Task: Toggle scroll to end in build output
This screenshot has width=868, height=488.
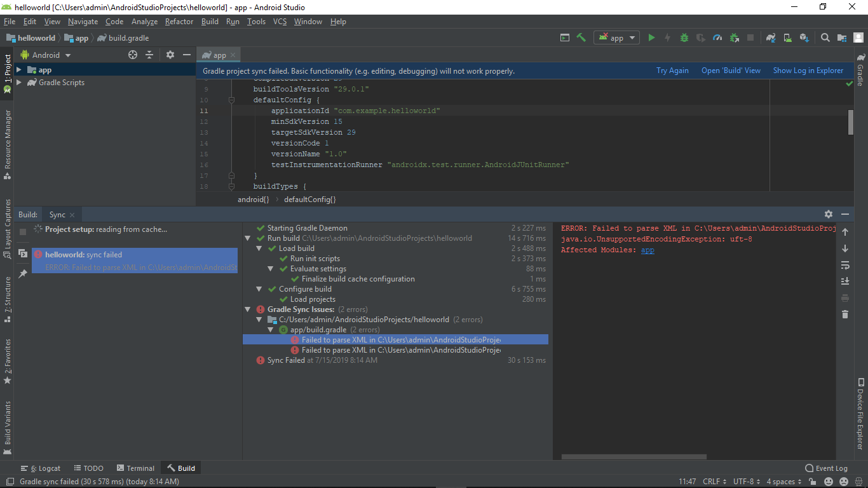Action: click(x=845, y=281)
